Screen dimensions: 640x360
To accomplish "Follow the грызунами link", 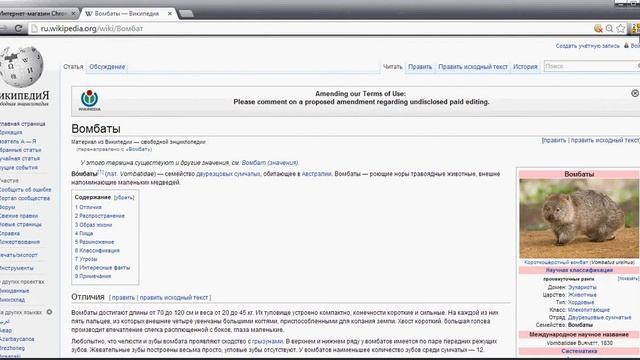I will [x=267, y=341].
